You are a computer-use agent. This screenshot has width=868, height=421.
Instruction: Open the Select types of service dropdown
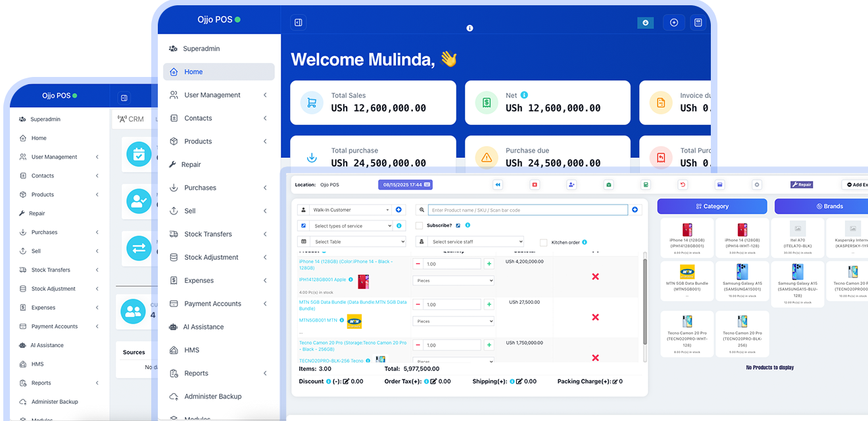tap(351, 226)
